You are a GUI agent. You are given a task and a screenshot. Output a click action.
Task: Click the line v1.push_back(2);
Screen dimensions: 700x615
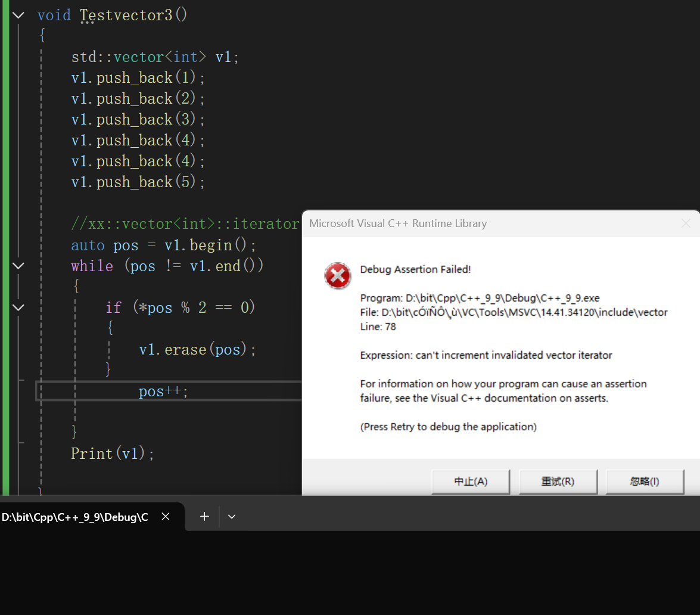point(138,98)
